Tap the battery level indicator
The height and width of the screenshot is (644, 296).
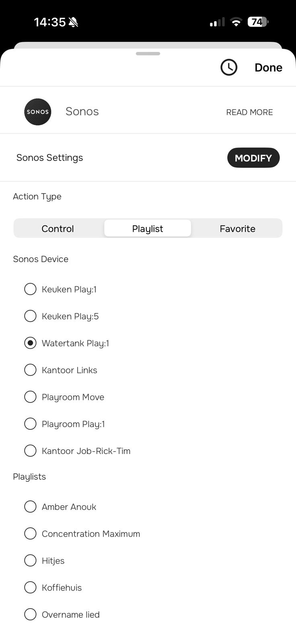258,22
